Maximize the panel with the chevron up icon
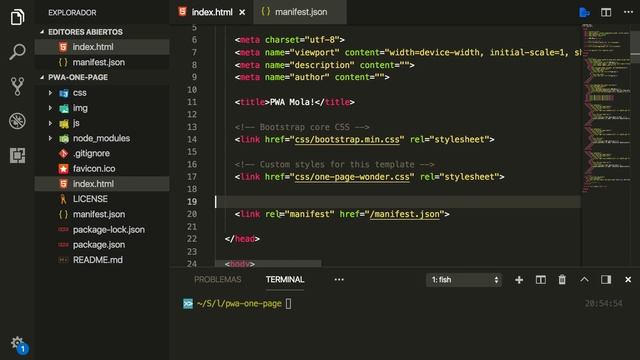 coord(584,280)
